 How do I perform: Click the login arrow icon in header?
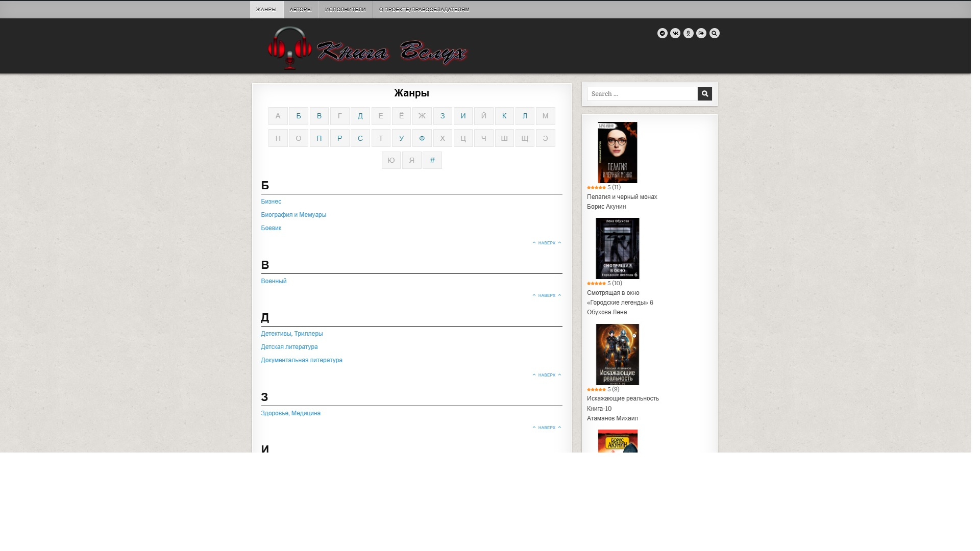point(701,33)
